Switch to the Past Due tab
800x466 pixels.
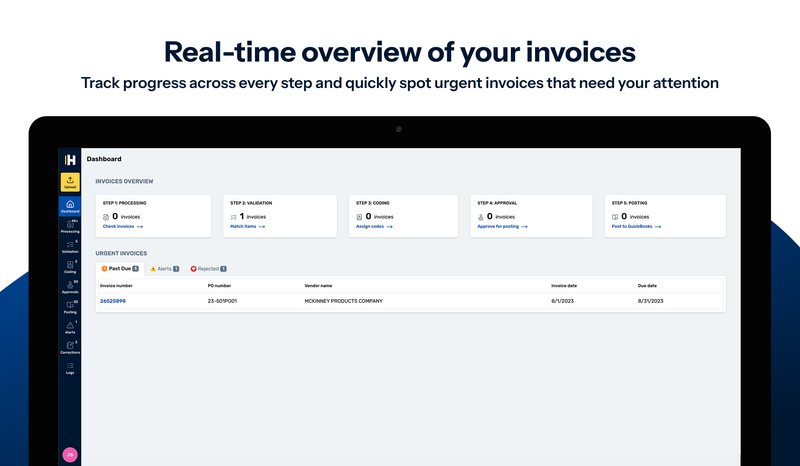click(x=120, y=268)
